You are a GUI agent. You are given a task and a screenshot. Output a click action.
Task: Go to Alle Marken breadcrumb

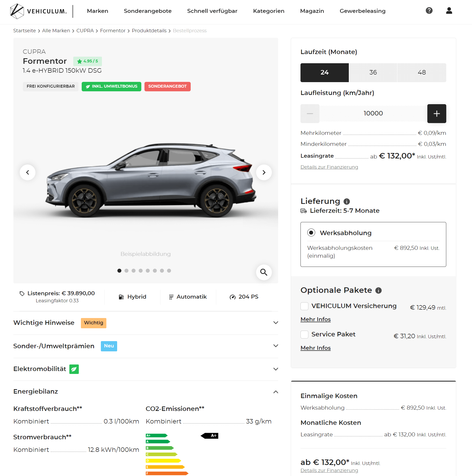(56, 31)
